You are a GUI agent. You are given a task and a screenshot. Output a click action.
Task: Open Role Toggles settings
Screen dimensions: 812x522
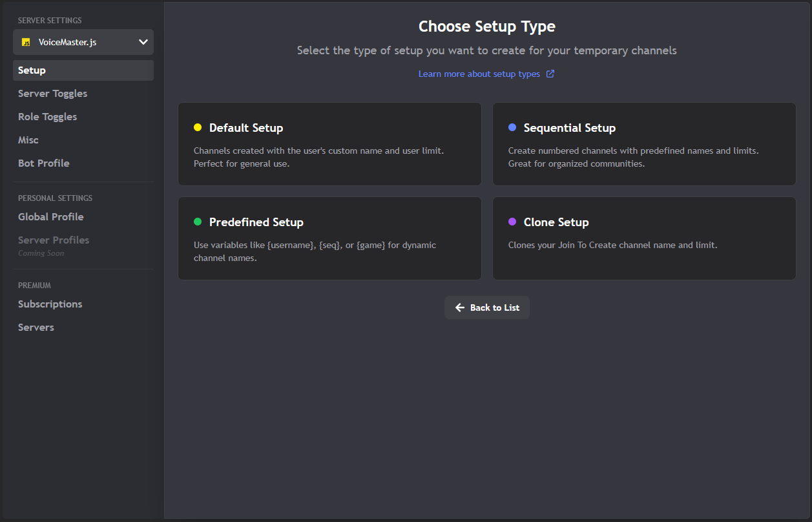pos(47,116)
